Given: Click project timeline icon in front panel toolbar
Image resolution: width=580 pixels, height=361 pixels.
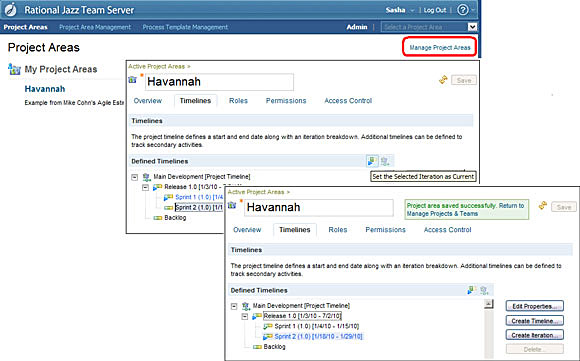Looking at the screenshot, I should pos(484,290).
